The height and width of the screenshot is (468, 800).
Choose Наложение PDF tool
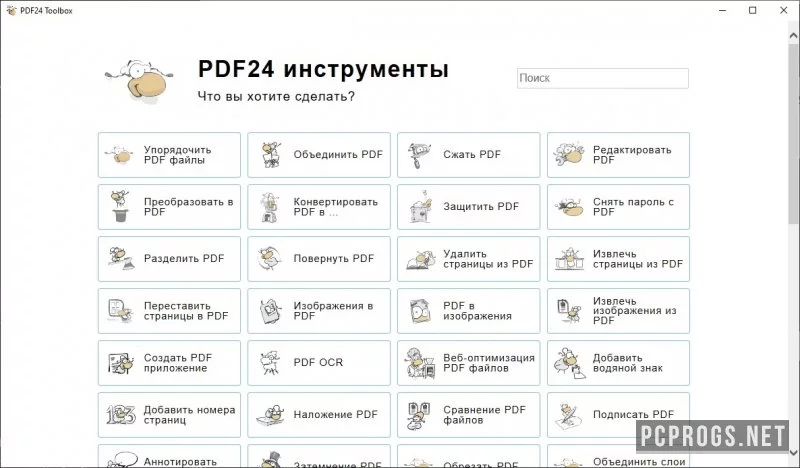pyautogui.click(x=319, y=415)
